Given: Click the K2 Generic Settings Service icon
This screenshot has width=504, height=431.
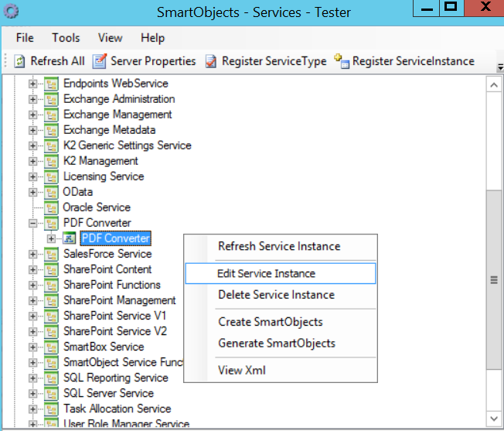Looking at the screenshot, I should pyautogui.click(x=51, y=145).
